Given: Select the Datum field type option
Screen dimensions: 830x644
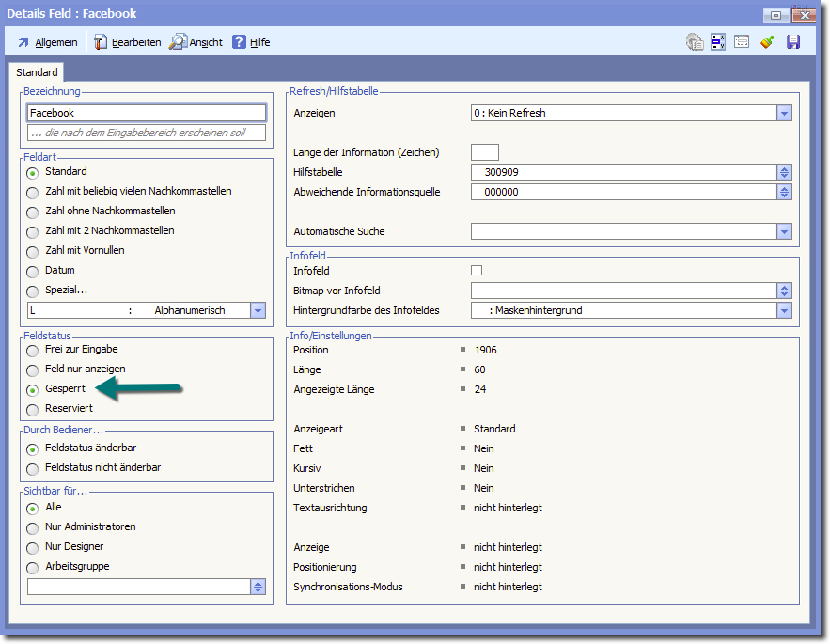Looking at the screenshot, I should tap(33, 271).
